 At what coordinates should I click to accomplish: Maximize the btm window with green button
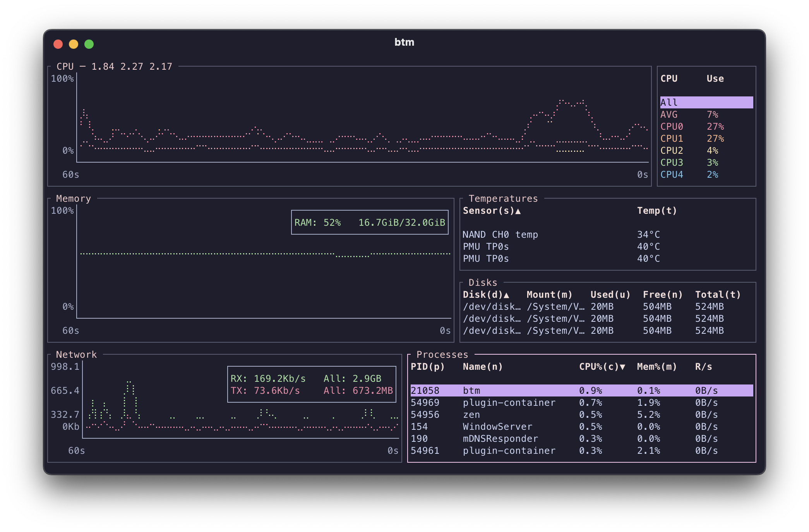89,44
